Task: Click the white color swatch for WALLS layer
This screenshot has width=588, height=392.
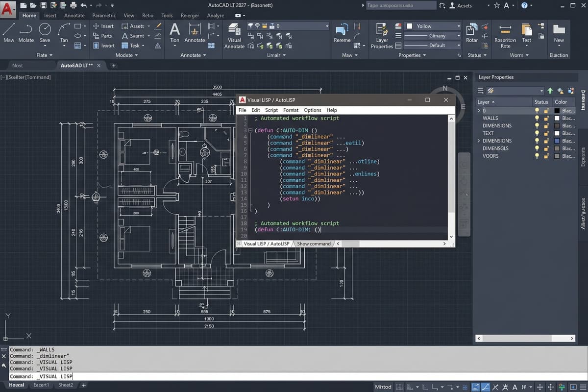Action: tap(557, 118)
